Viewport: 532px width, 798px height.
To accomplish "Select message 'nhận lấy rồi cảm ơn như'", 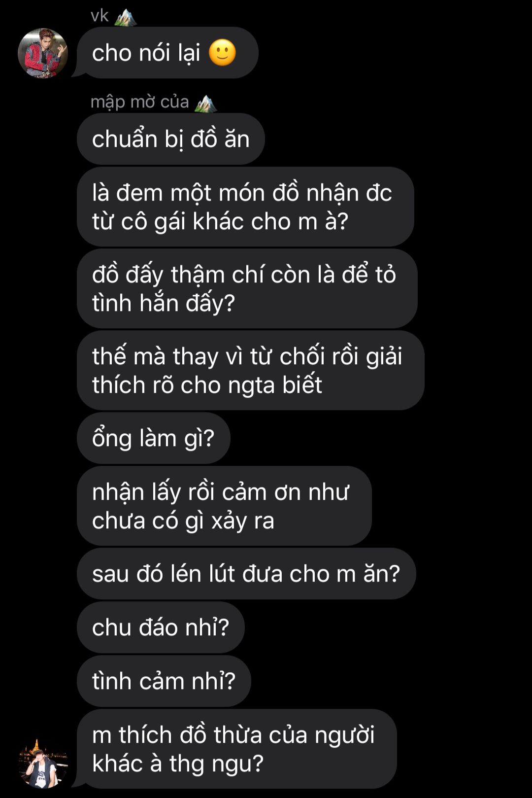I will 224,506.
